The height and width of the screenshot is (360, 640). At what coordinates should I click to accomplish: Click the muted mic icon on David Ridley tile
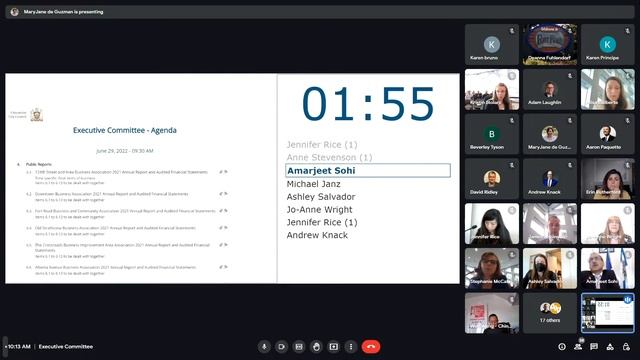point(512,165)
